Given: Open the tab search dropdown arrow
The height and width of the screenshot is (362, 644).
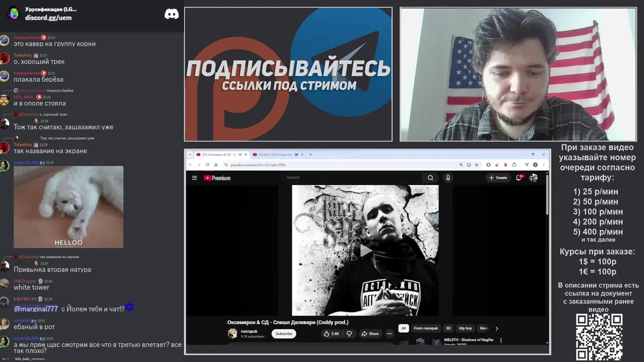Looking at the screenshot, I should pos(190,154).
